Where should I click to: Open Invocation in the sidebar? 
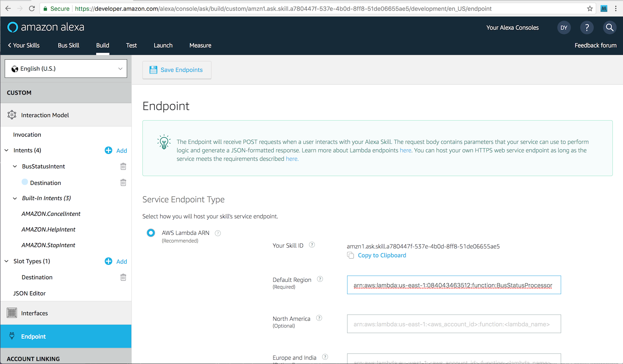pos(27,135)
